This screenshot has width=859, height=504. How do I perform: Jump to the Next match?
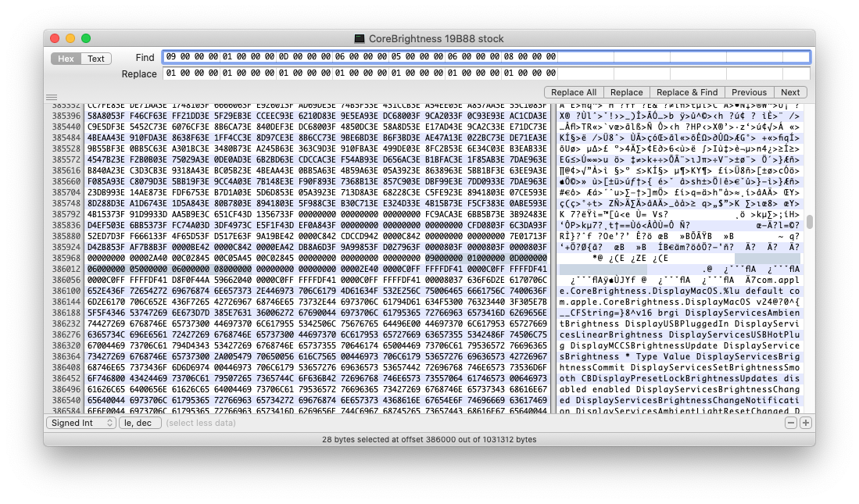tap(790, 92)
